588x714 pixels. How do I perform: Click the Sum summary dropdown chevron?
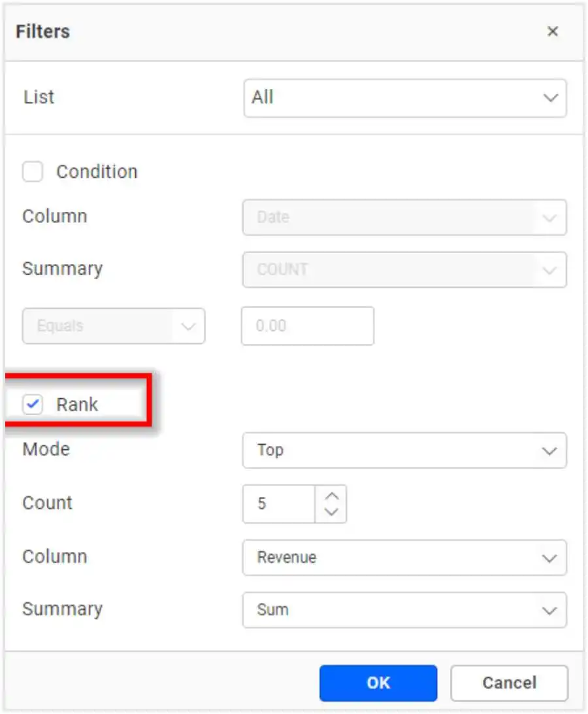click(x=549, y=610)
